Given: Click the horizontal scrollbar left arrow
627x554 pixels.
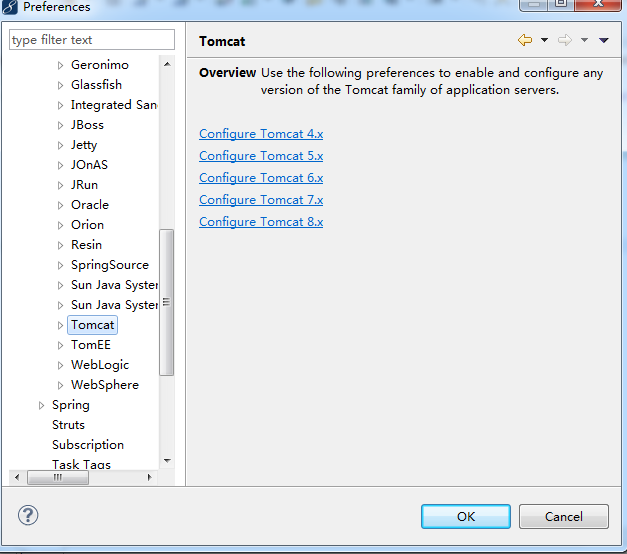Looking at the screenshot, I should point(16,477).
